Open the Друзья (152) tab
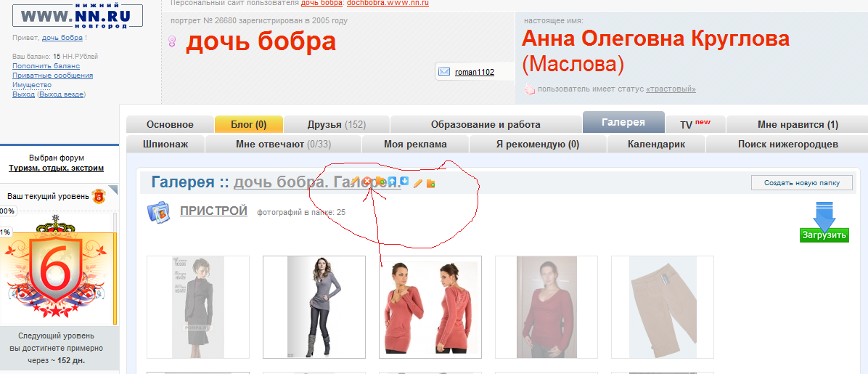The image size is (868, 374). (x=337, y=125)
